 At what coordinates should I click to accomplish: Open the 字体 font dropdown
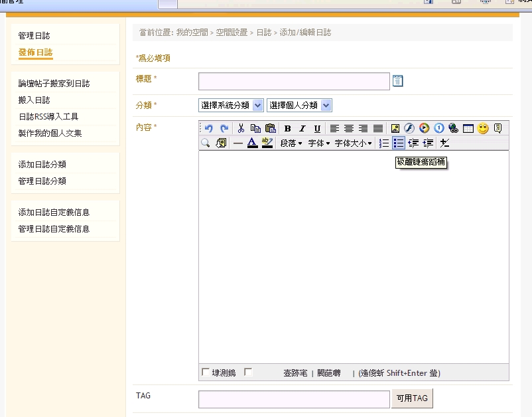click(x=319, y=143)
